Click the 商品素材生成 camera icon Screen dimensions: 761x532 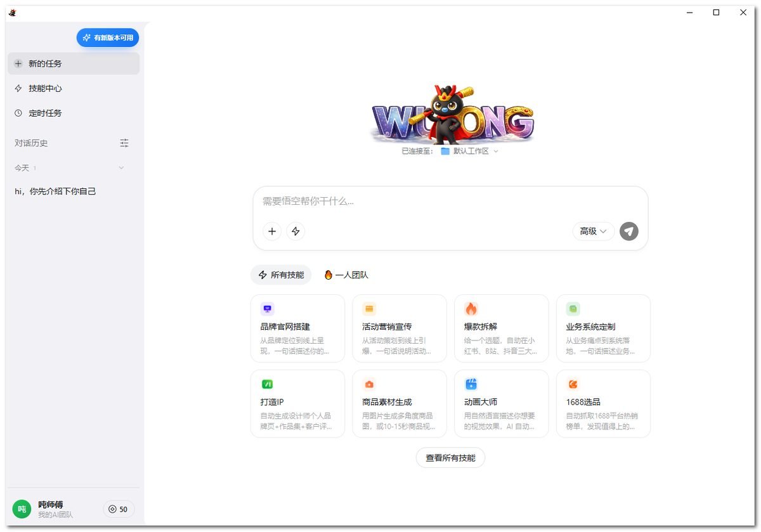click(369, 384)
